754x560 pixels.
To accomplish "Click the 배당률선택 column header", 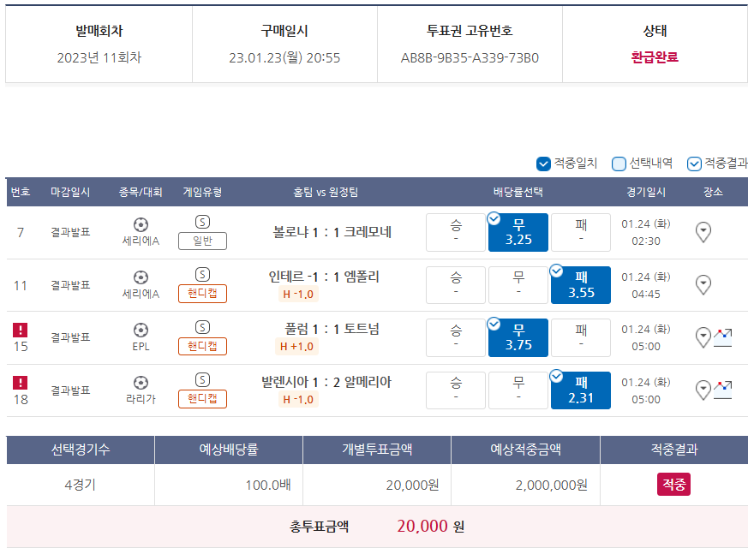I will 518,192.
